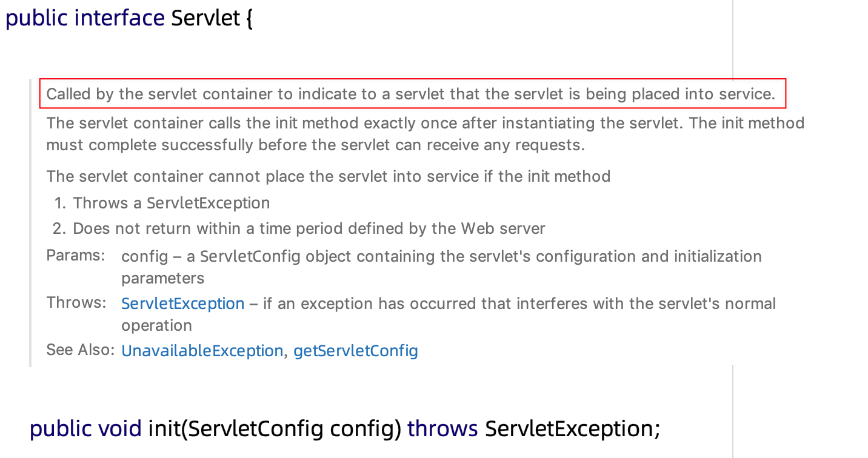Click public keyword before void init
This screenshot has width=868, height=458.
61,428
